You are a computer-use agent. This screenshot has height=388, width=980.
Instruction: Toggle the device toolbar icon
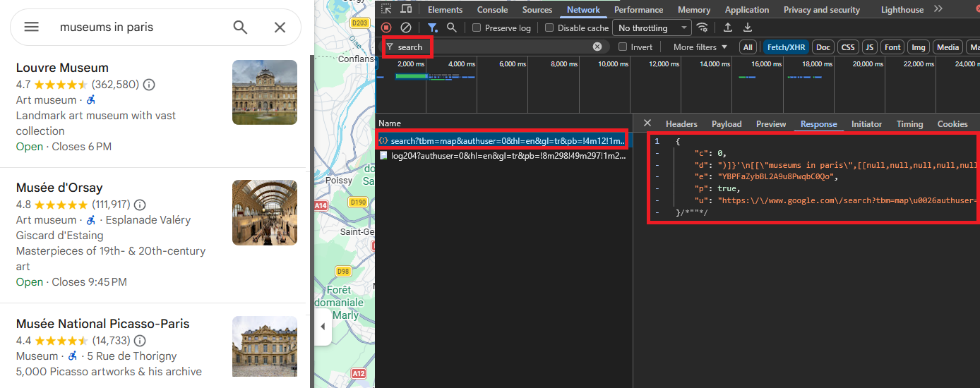tap(406, 9)
